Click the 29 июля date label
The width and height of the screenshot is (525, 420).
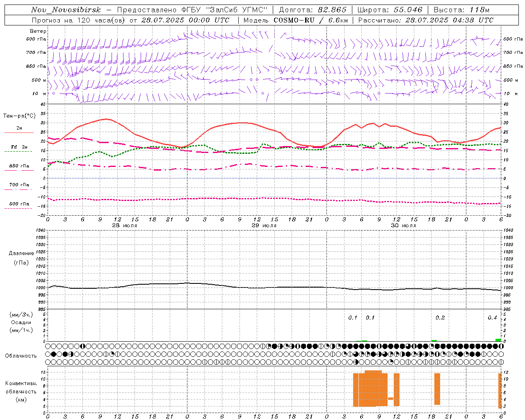click(x=264, y=226)
